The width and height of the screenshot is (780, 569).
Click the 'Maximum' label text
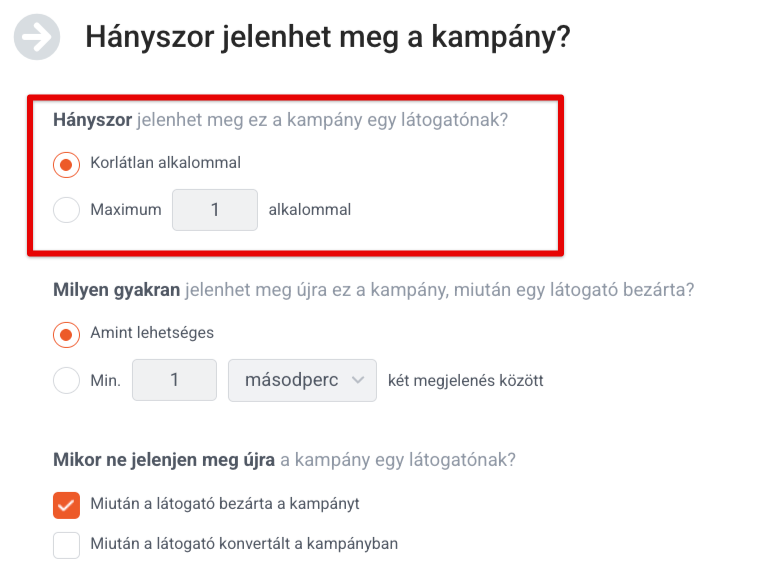coord(126,209)
